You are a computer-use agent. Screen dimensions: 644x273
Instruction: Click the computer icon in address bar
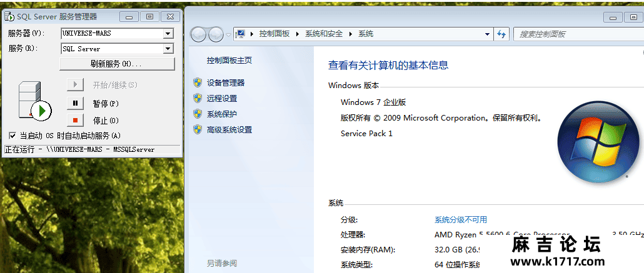(x=241, y=34)
